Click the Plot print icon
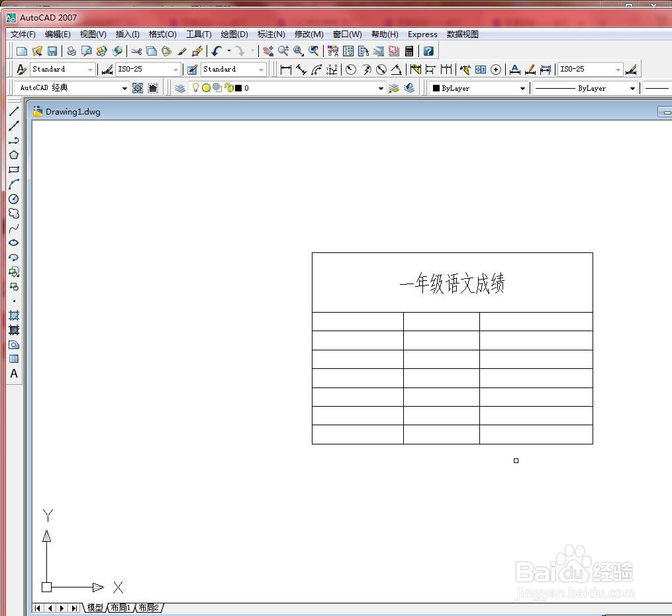 (72, 52)
